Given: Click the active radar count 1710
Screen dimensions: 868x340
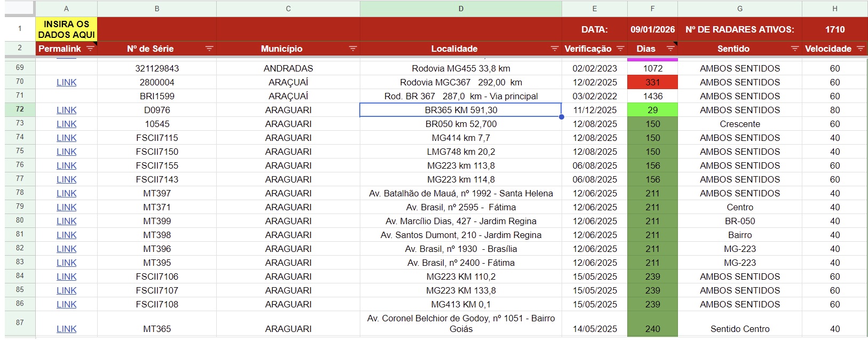Looking at the screenshot, I should click(834, 29).
